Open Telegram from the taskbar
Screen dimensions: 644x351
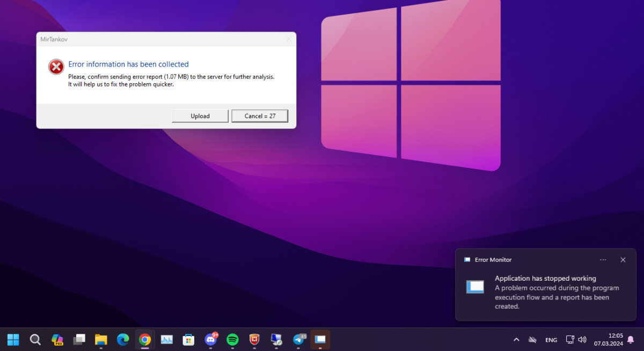(298, 339)
